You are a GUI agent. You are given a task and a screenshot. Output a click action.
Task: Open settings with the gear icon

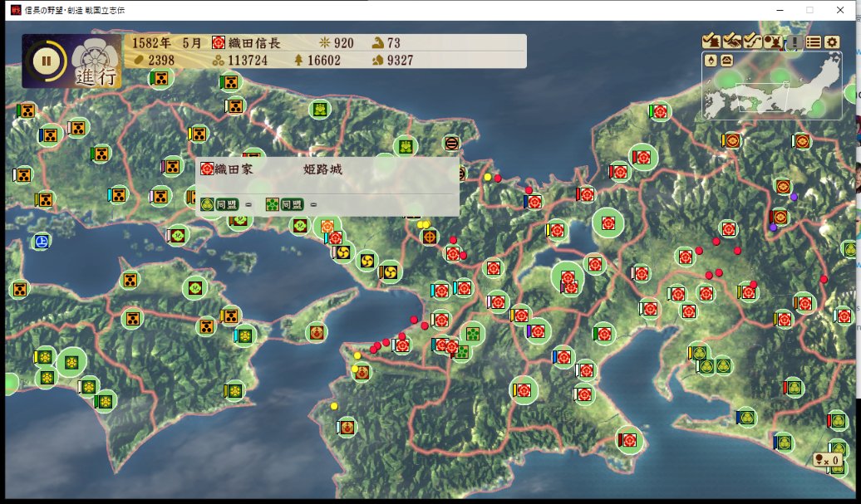[833, 42]
